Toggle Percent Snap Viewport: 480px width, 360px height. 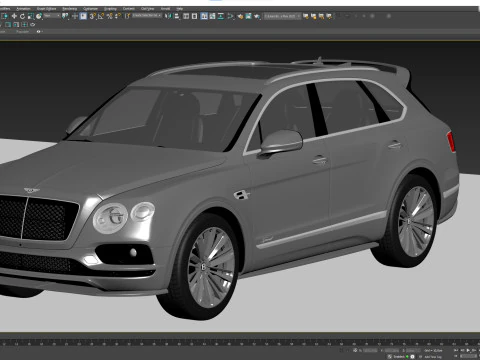click(x=109, y=16)
